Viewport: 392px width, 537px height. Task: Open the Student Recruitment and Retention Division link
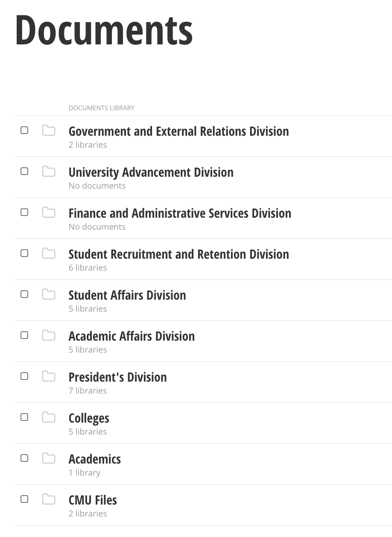click(178, 254)
